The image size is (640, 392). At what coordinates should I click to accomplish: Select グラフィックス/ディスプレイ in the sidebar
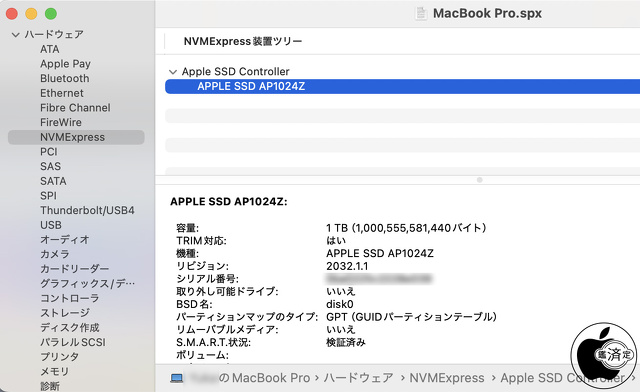87,284
